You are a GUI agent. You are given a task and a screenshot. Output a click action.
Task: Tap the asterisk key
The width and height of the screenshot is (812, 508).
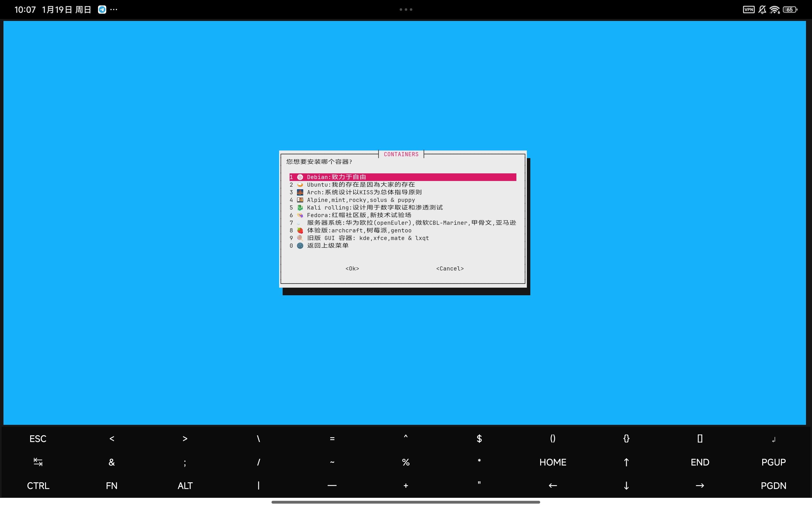[x=479, y=461]
